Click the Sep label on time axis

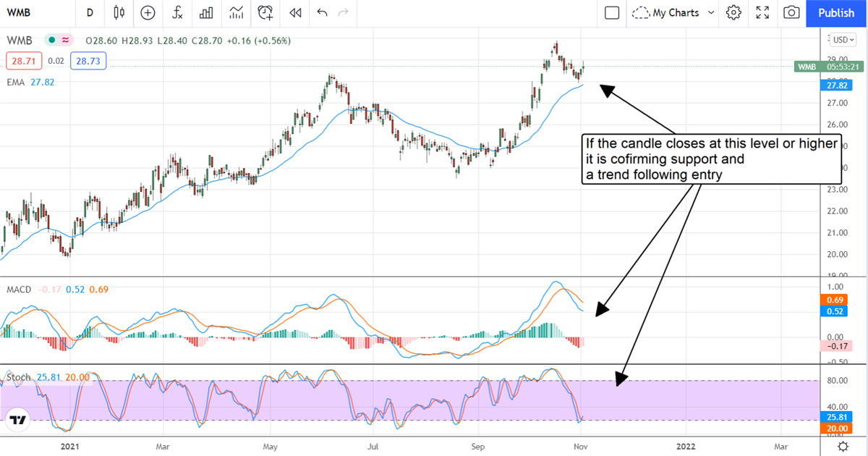point(477,447)
